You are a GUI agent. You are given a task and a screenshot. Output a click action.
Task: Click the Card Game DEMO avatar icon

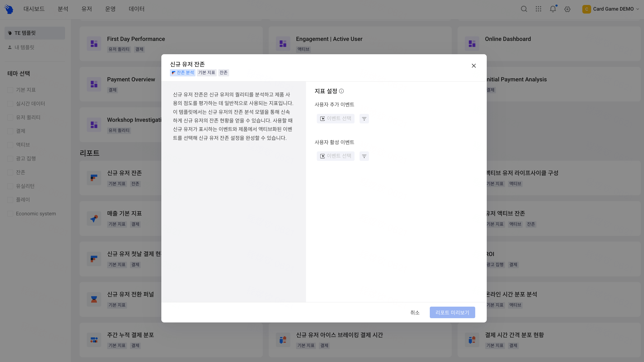(x=587, y=9)
